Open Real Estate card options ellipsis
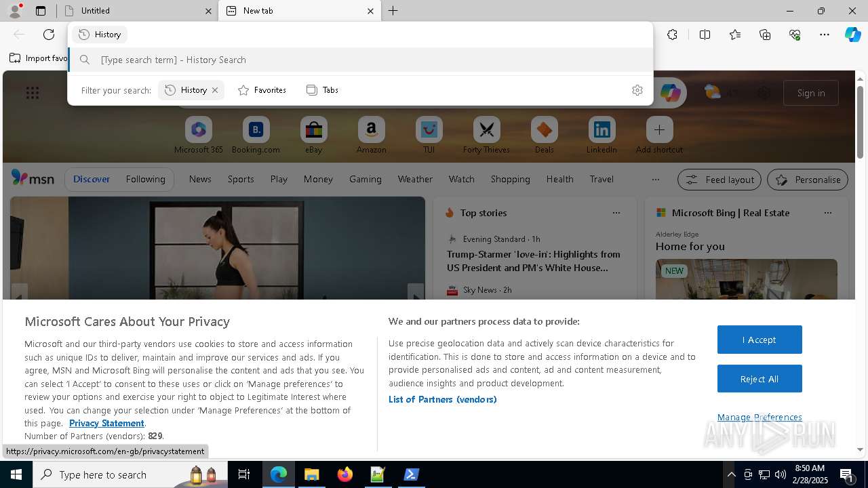The image size is (868, 488). 828,213
